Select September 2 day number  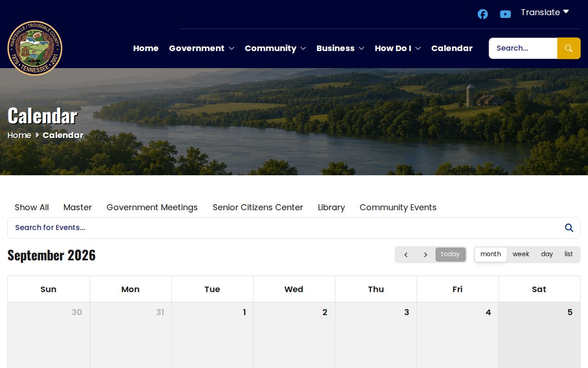coord(325,312)
